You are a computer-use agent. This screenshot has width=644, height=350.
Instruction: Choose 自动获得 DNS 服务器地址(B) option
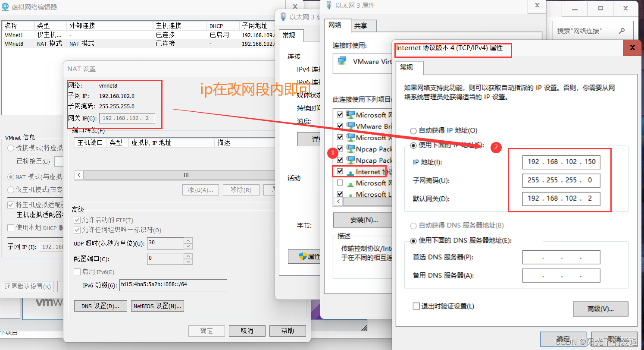tap(413, 225)
